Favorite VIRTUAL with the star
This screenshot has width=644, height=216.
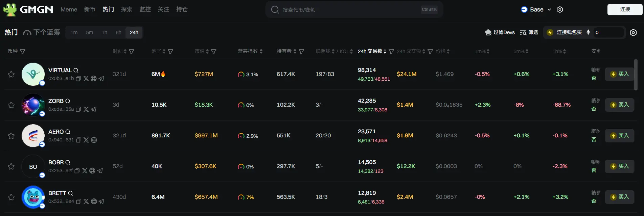coord(11,74)
